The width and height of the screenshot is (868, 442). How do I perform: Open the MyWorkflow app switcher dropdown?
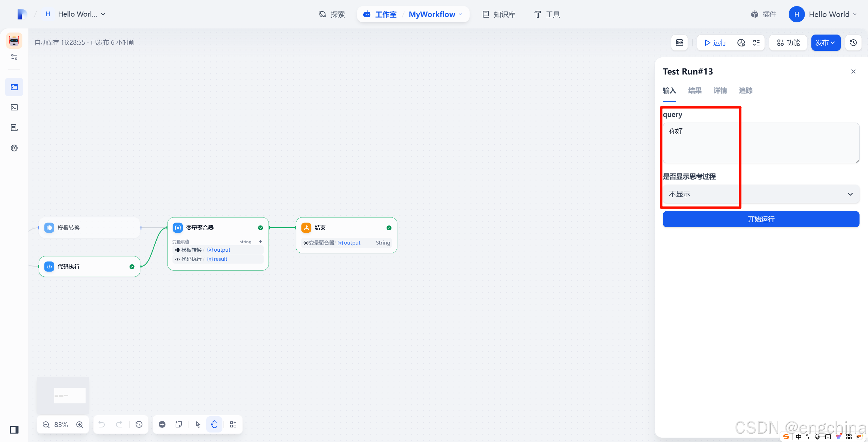tap(435, 14)
